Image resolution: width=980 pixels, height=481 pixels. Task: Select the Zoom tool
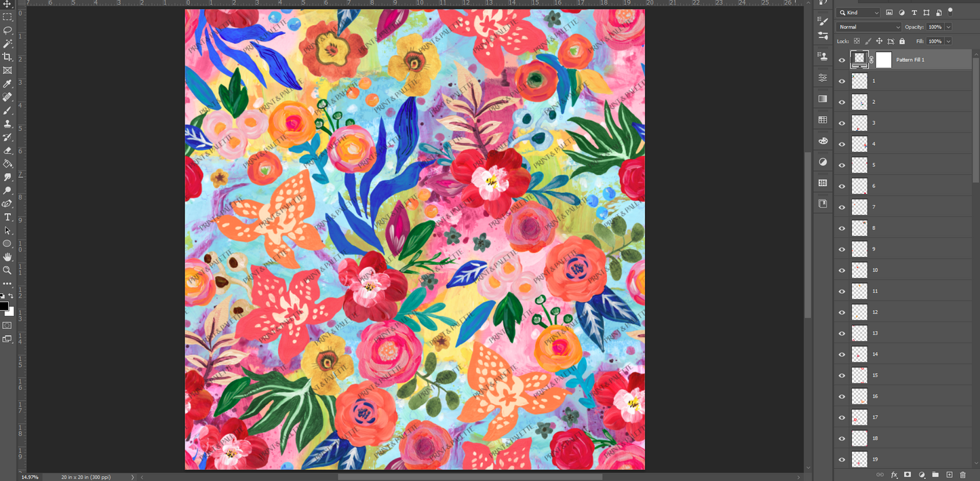[x=7, y=270]
